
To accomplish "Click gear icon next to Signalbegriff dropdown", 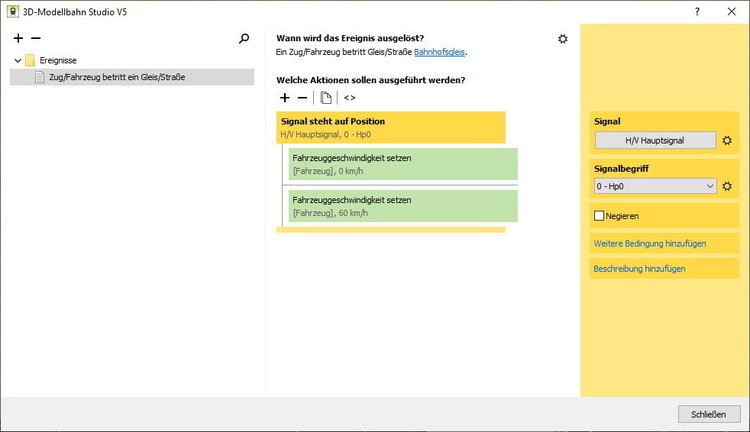I will click(727, 186).
